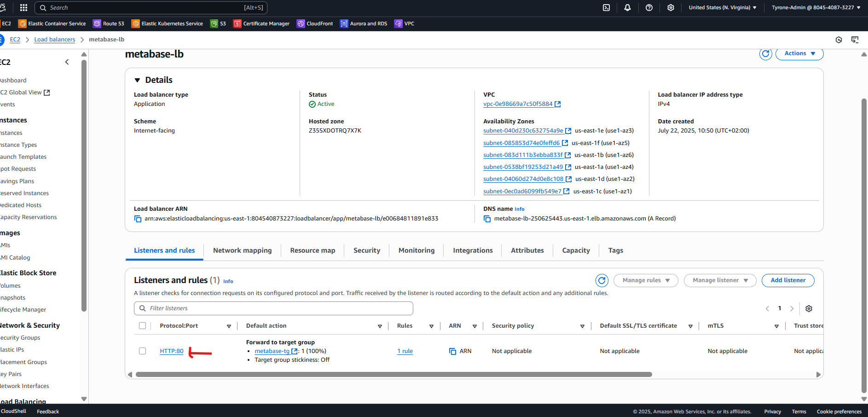Select the HTTP:80 listener row checkbox

pyautogui.click(x=143, y=351)
